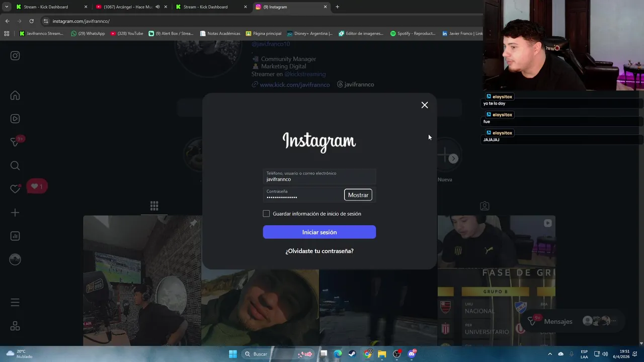Open a new browser tab
This screenshot has height=362, width=644.
[337, 7]
